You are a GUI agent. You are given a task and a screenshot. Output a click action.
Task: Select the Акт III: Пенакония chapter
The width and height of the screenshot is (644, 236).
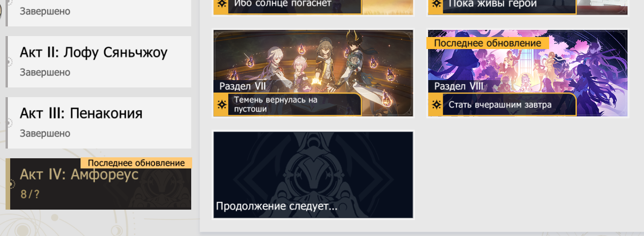[99, 123]
